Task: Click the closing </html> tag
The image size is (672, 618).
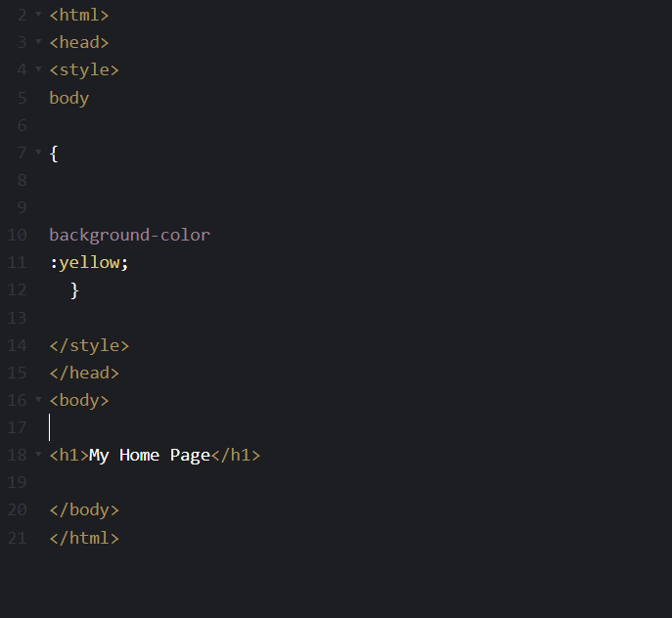Action: 84,538
